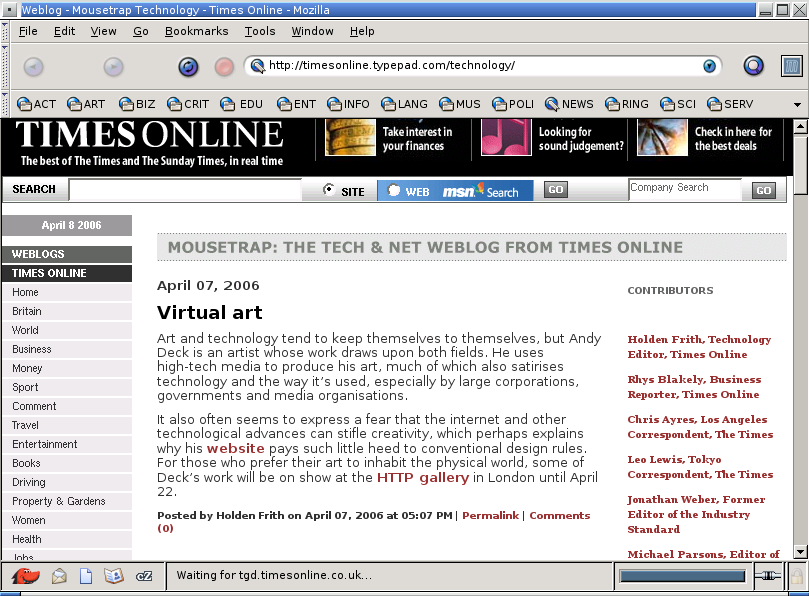
Task: Open the Tools menu
Action: coord(260,31)
